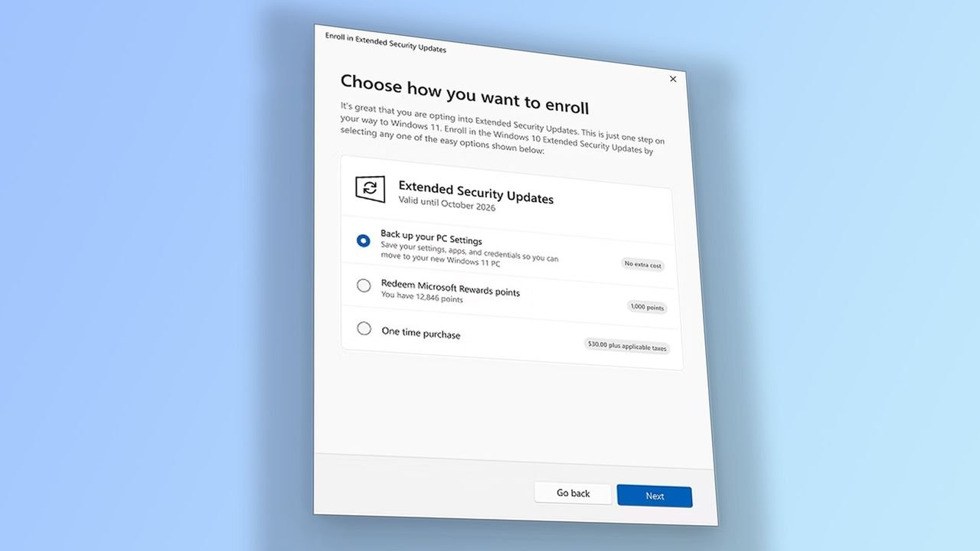The width and height of the screenshot is (980, 551).
Task: Click the $30.00 plus applicable taxes badge
Action: 626,346
